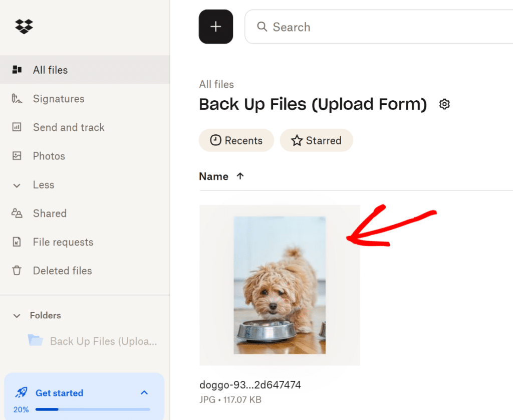Open All files in sidebar
513x420 pixels.
click(x=50, y=70)
